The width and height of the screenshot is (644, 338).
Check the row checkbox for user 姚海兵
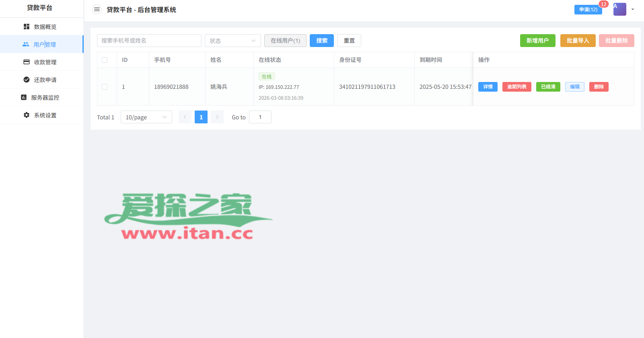click(105, 87)
